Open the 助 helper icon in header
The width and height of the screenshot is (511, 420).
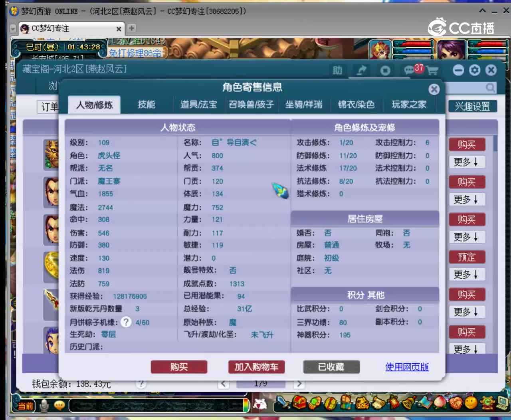pyautogui.click(x=337, y=70)
